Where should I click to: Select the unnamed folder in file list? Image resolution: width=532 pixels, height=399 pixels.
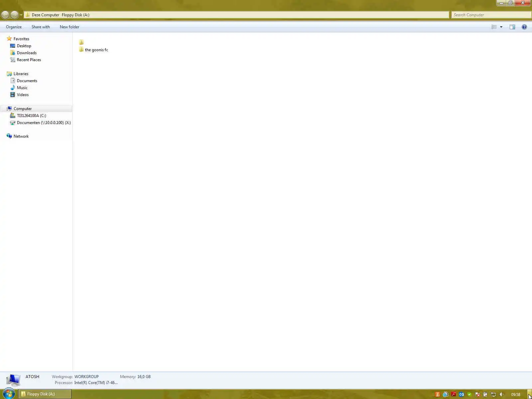[x=81, y=42]
